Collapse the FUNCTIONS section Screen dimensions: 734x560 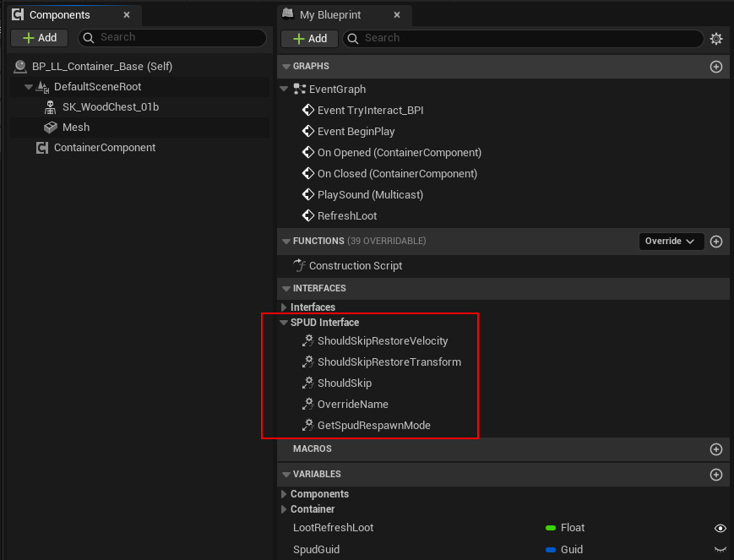(286, 241)
